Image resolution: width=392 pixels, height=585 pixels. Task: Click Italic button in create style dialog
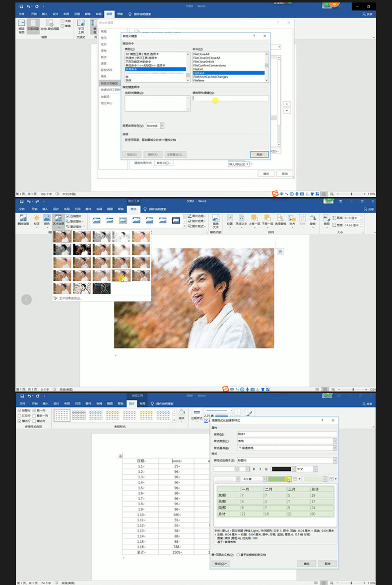pos(260,469)
